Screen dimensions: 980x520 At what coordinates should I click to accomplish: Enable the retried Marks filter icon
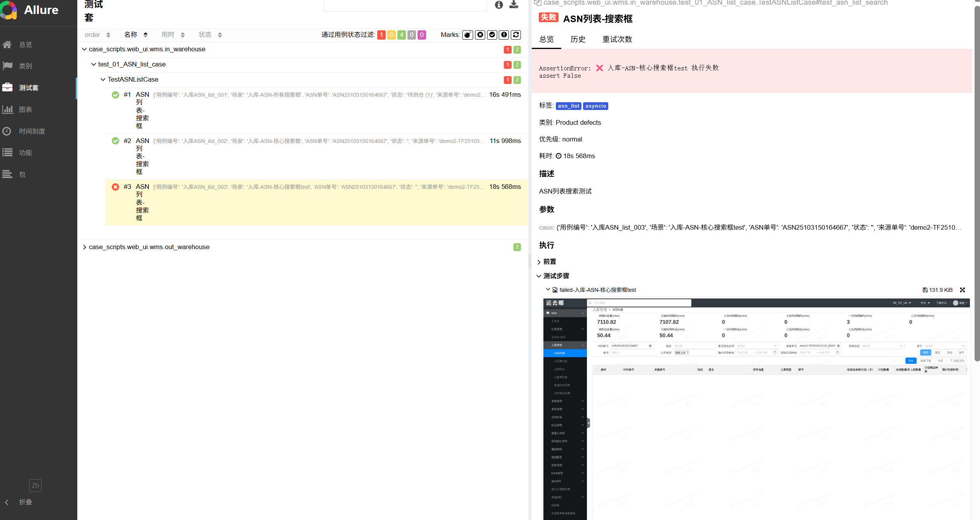(516, 35)
